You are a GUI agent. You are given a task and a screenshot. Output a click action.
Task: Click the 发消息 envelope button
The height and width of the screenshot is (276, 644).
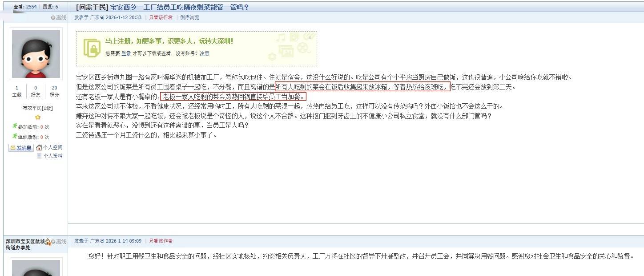[x=21, y=148]
